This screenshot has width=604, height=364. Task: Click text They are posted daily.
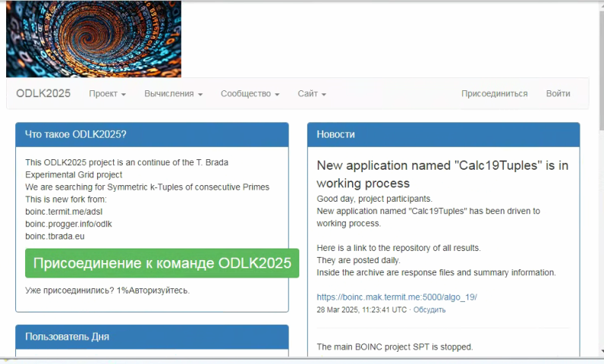(x=359, y=261)
